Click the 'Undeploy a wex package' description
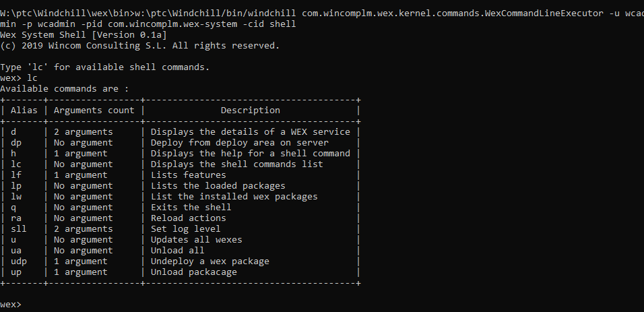 coord(210,261)
